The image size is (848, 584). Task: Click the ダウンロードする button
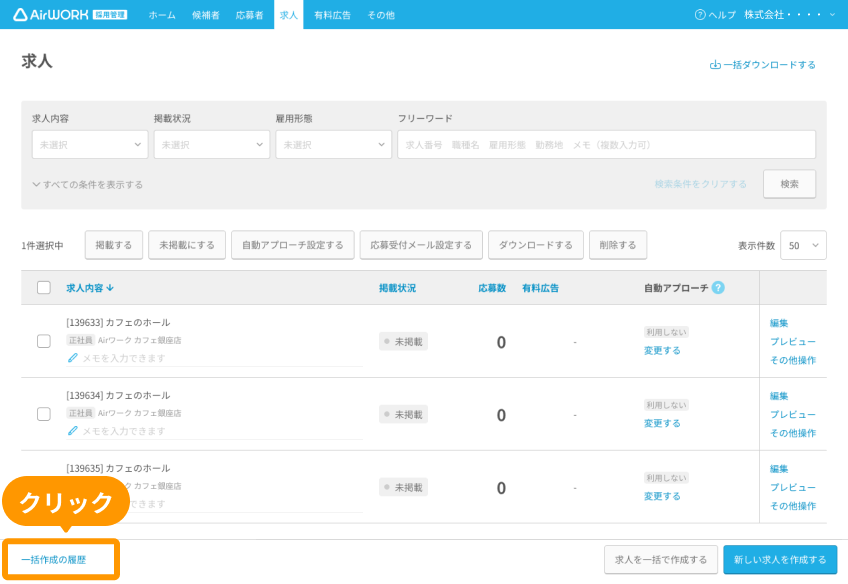pos(535,245)
